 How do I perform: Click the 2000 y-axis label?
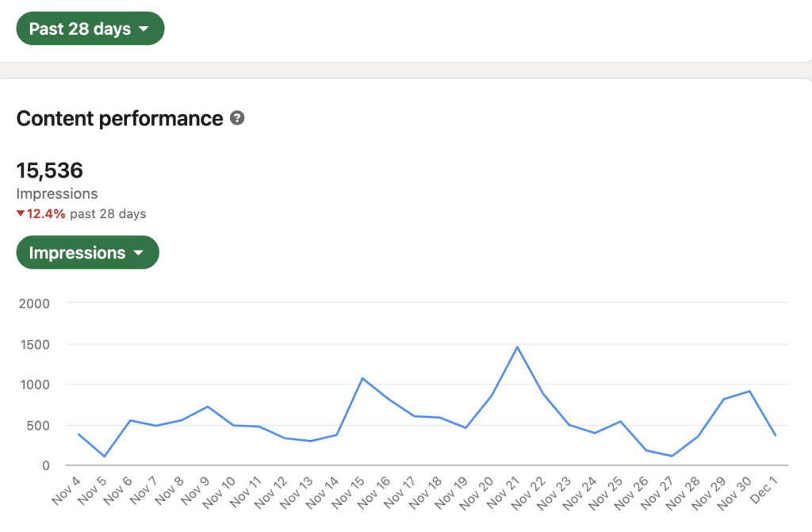click(34, 304)
